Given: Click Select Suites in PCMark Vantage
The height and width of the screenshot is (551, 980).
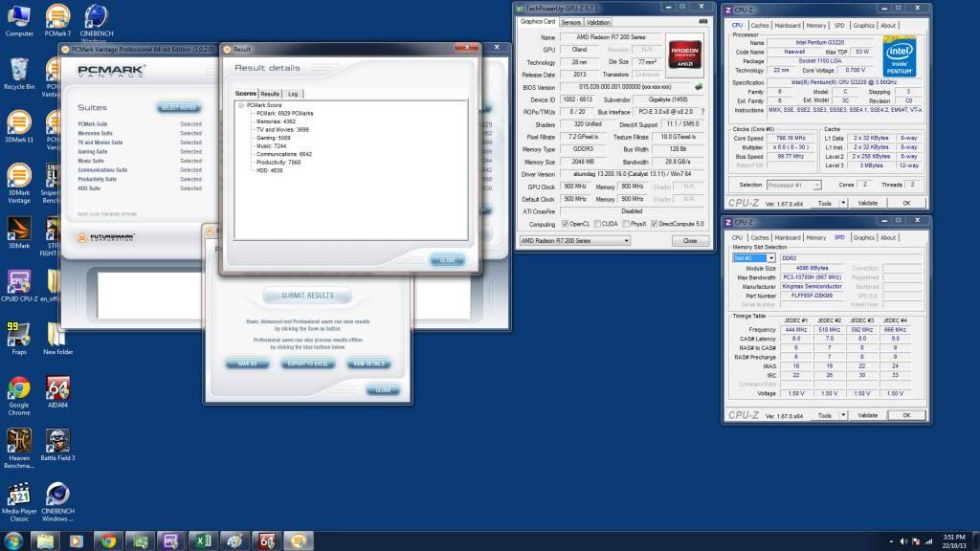Looking at the screenshot, I should point(179,108).
